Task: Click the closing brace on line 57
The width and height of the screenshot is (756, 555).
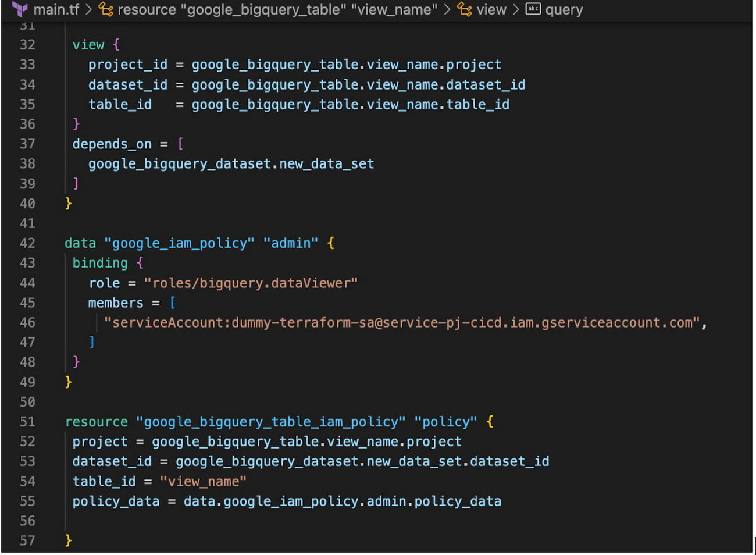Action: [x=69, y=540]
